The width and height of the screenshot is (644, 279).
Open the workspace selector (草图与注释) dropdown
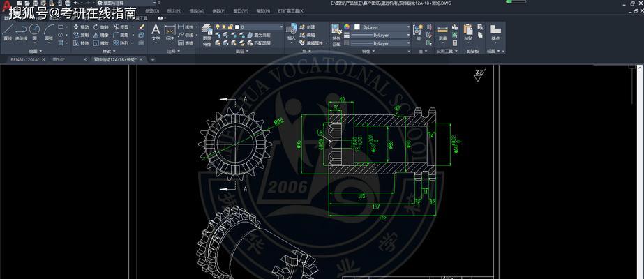point(127,3)
